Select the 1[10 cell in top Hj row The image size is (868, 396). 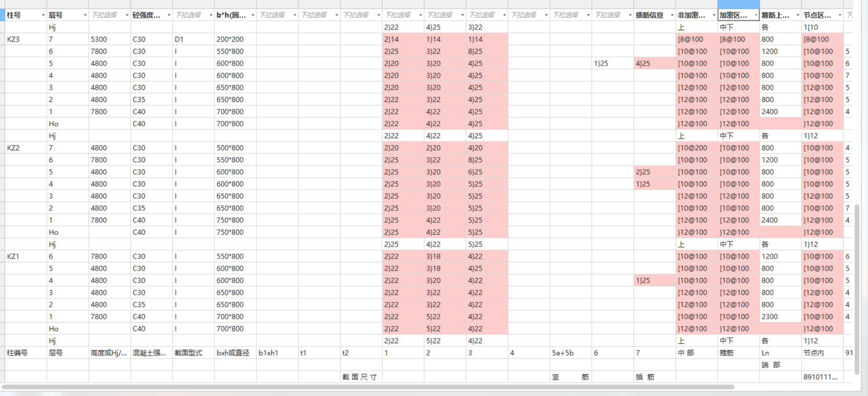click(823, 28)
